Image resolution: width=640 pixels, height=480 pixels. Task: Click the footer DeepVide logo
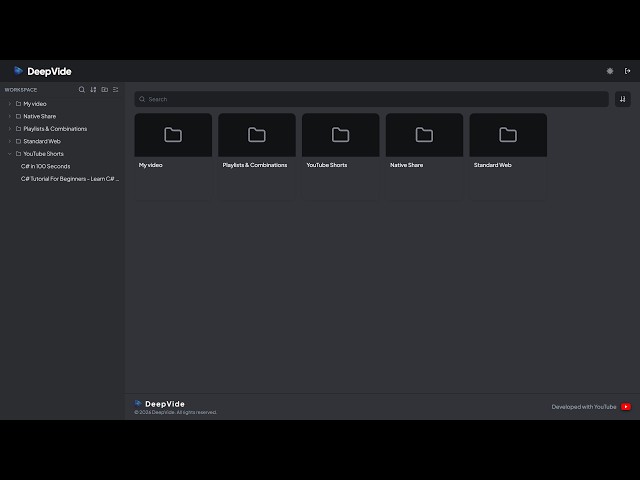[x=160, y=404]
